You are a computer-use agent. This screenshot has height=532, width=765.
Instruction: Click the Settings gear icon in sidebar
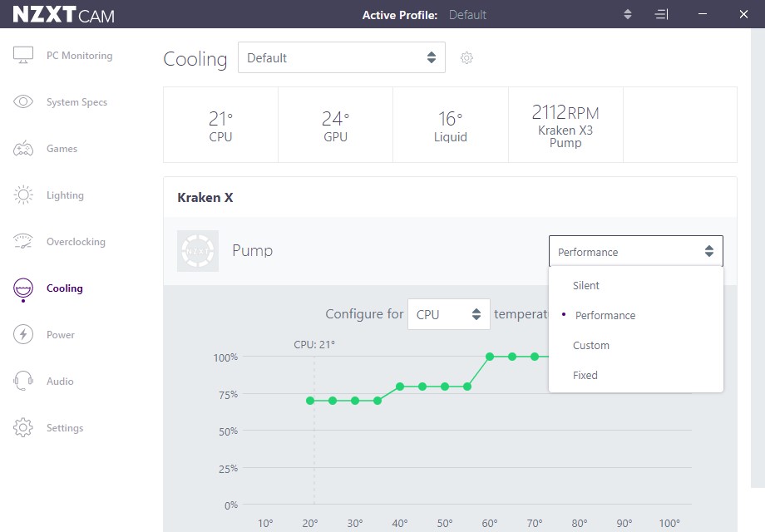pyautogui.click(x=23, y=427)
